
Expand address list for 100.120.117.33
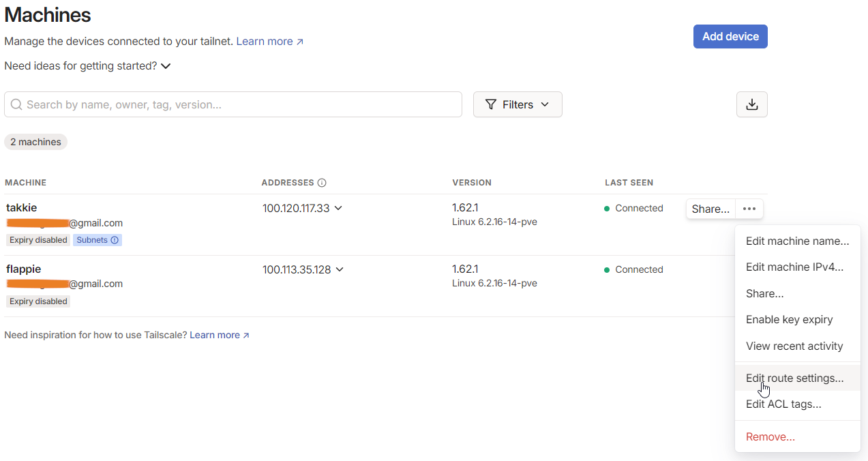338,208
